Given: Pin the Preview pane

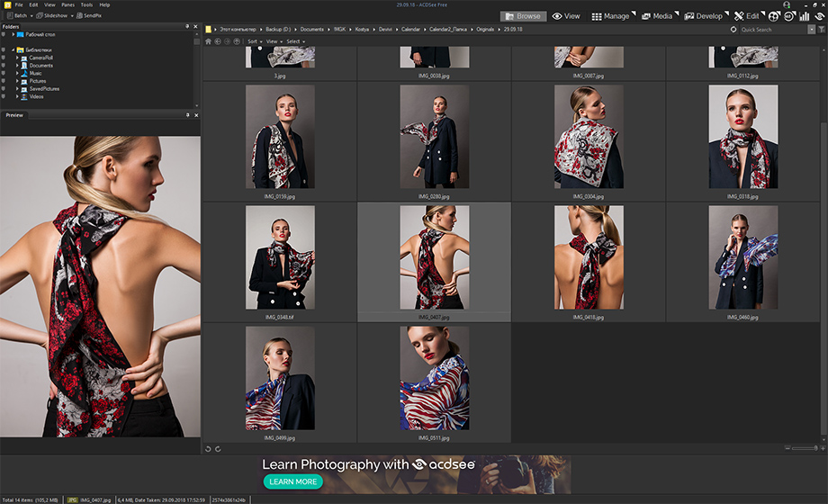Looking at the screenshot, I should pyautogui.click(x=187, y=115).
